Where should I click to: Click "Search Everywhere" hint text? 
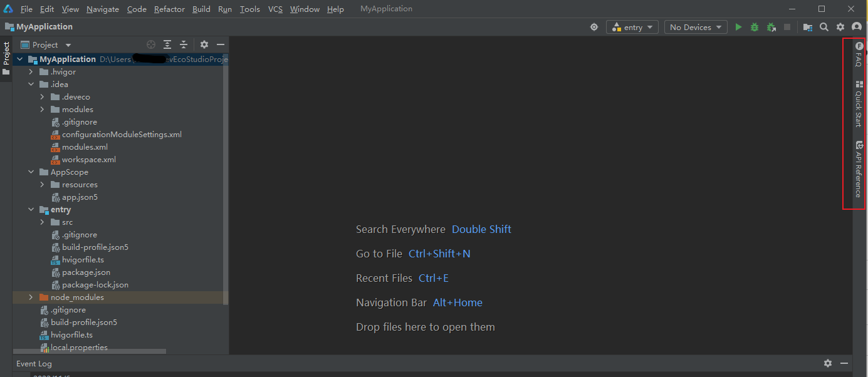click(x=400, y=229)
